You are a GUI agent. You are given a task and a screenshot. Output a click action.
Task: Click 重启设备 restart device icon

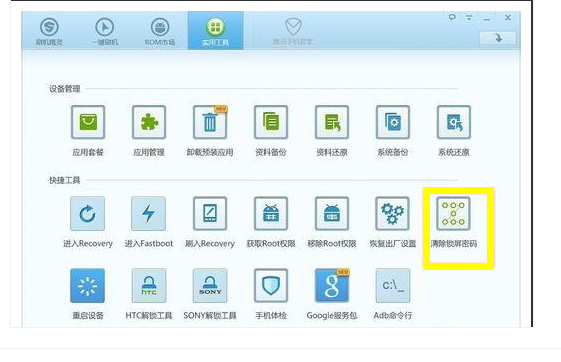pyautogui.click(x=88, y=286)
